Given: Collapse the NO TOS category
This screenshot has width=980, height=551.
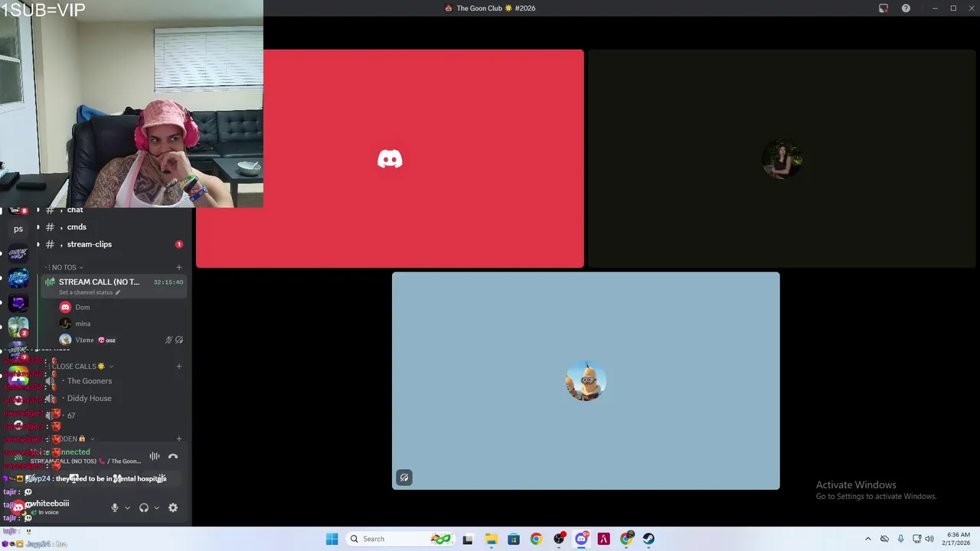Looking at the screenshot, I should 66,267.
